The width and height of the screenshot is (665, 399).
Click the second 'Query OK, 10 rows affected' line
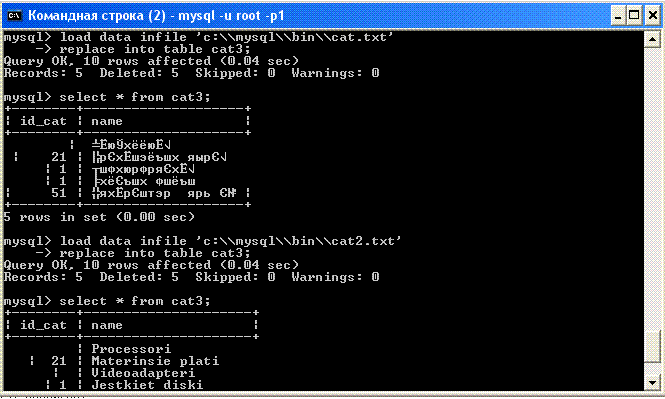(x=151, y=265)
